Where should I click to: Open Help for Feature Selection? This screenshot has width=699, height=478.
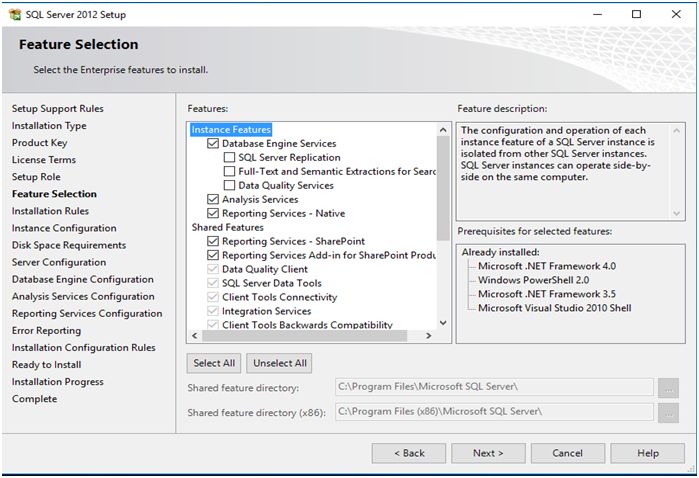(x=648, y=453)
